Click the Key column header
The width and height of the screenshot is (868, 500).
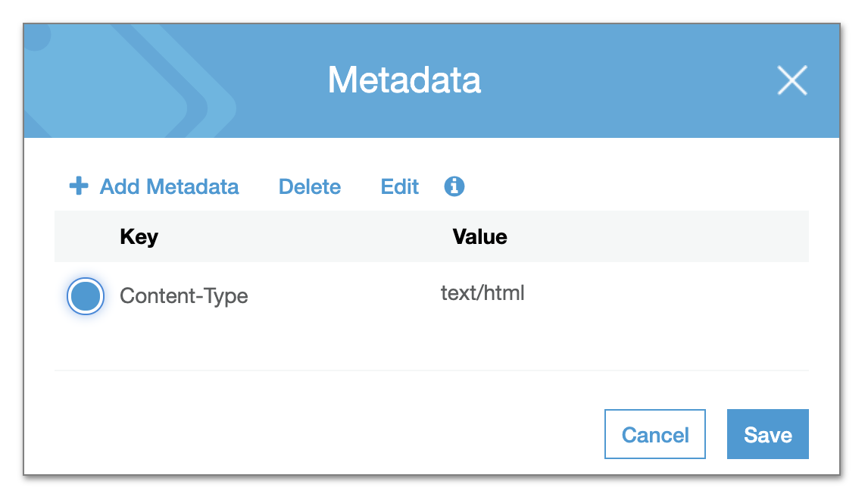click(139, 237)
